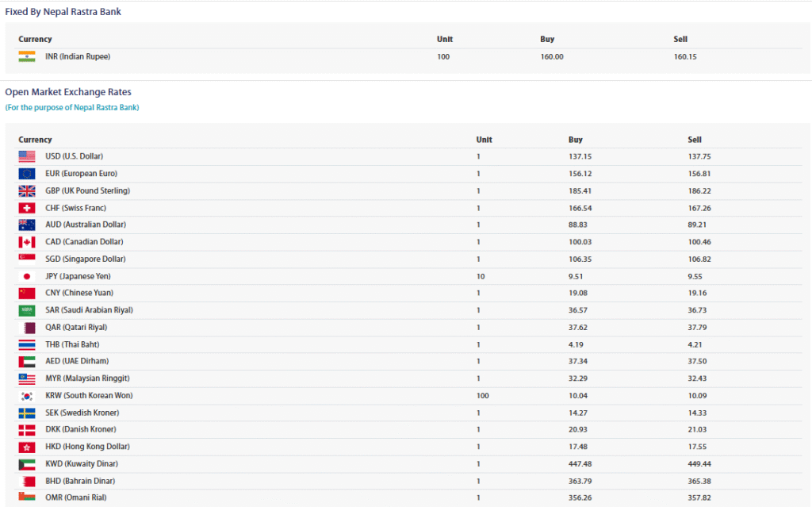Image resolution: width=812 pixels, height=507 pixels.
Task: Click the Canadian flag beside CAD
Action: [27, 241]
